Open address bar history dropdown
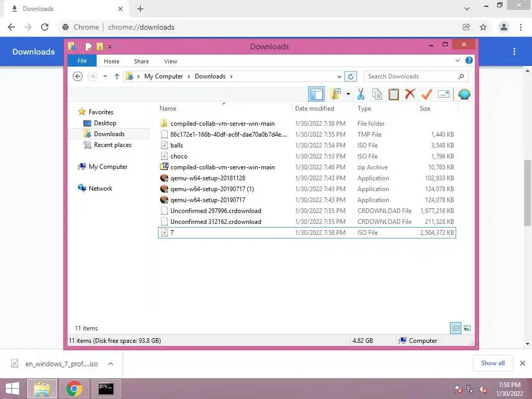The width and height of the screenshot is (532, 399). point(339,77)
